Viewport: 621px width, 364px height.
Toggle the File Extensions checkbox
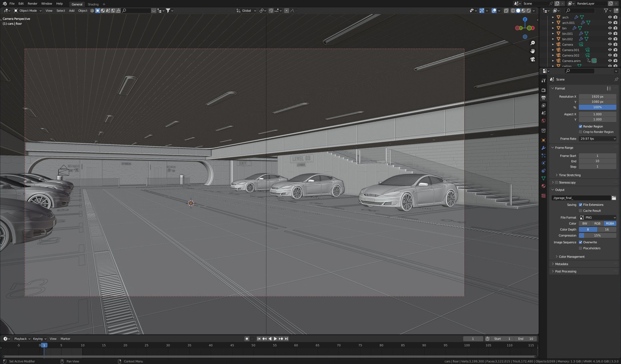tap(580, 205)
